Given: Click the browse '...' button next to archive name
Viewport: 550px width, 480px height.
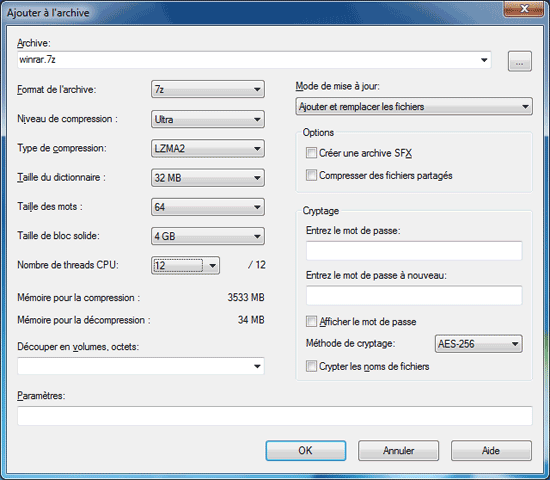Looking at the screenshot, I should [519, 61].
